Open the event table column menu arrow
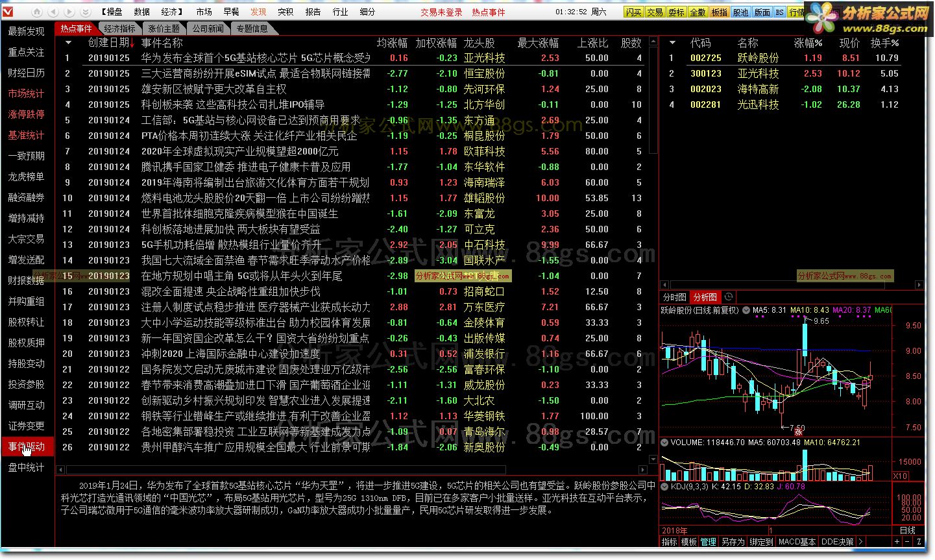935x560 pixels. pyautogui.click(x=68, y=43)
